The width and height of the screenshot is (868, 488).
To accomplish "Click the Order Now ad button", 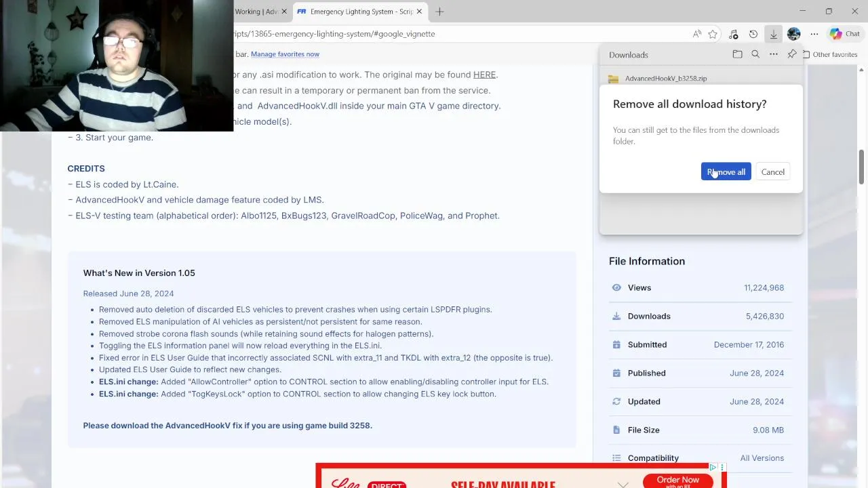I will [x=677, y=481].
